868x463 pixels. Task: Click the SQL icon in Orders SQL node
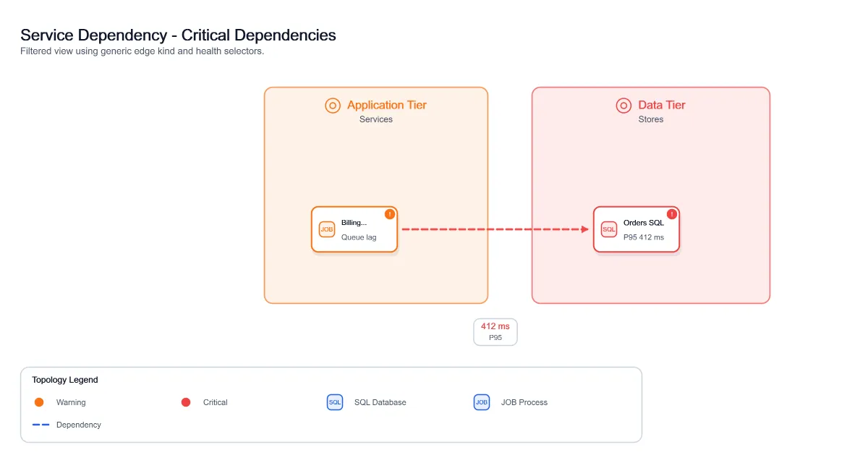tap(609, 229)
